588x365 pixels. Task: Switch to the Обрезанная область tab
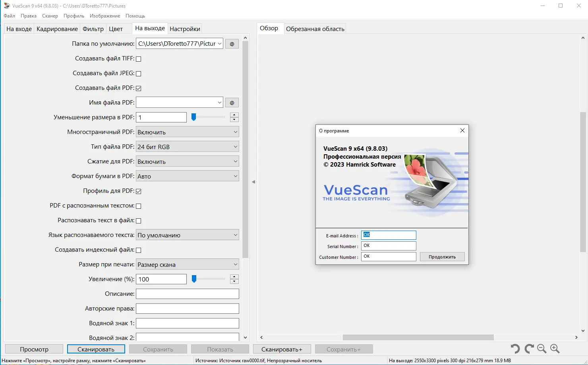click(x=315, y=28)
